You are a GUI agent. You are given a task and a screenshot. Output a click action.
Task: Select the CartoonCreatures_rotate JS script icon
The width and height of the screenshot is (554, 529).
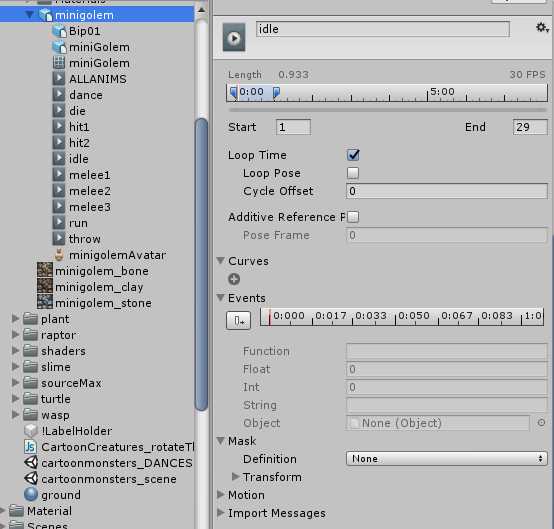click(x=30, y=447)
